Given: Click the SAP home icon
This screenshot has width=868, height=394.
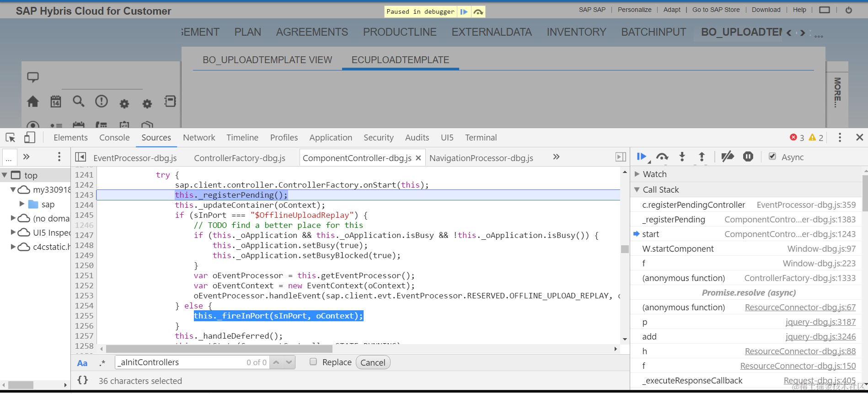Looking at the screenshot, I should click(33, 102).
